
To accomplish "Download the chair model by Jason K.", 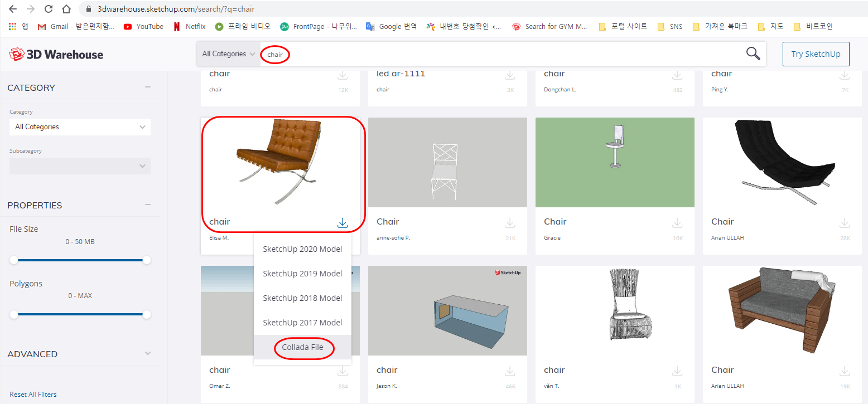I will (510, 371).
